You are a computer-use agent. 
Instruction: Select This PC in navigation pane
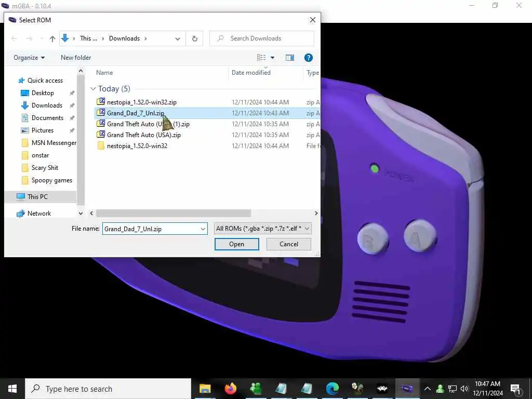pyautogui.click(x=37, y=196)
